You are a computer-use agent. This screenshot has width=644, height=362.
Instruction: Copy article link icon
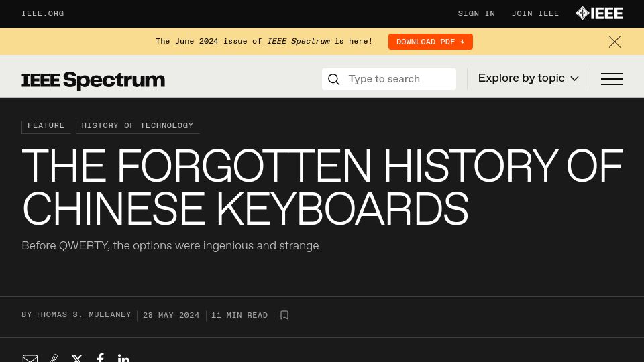pos(54,358)
